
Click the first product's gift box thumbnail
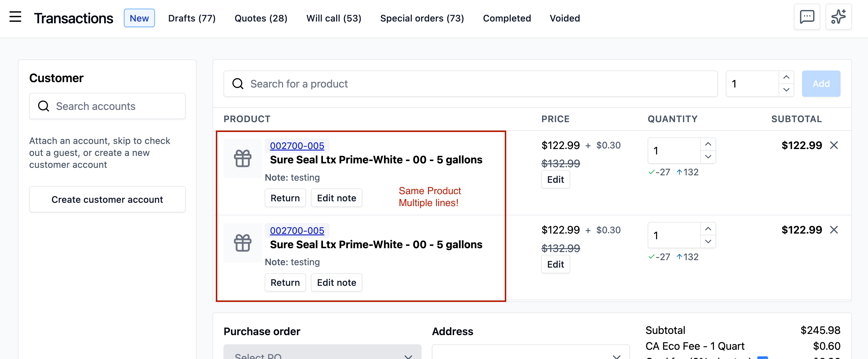[243, 158]
